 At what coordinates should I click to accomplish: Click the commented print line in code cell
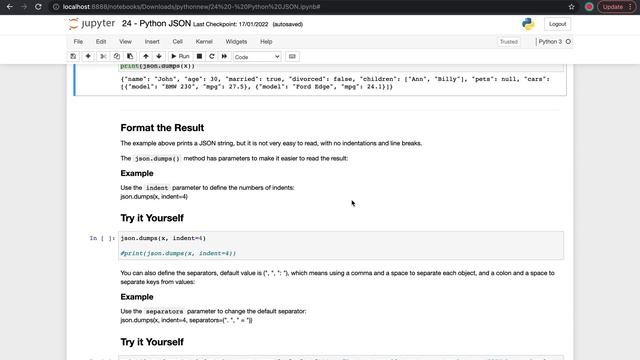click(x=178, y=253)
